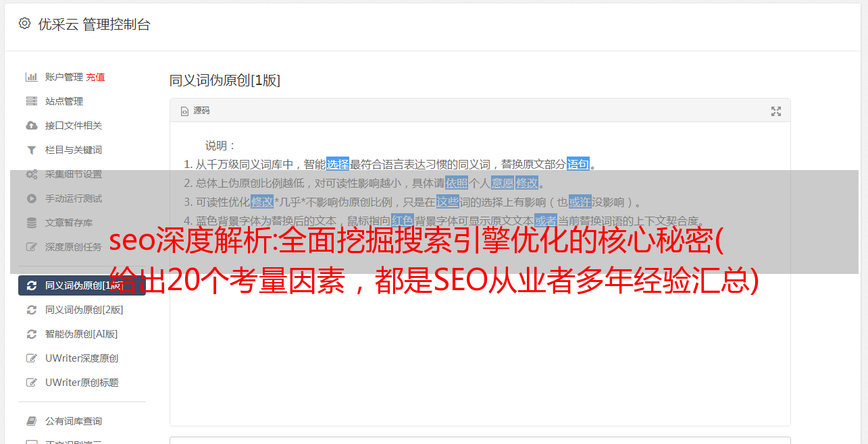868x444 pixels.
Task: Expand the editor to fullscreen
Action: (x=776, y=111)
